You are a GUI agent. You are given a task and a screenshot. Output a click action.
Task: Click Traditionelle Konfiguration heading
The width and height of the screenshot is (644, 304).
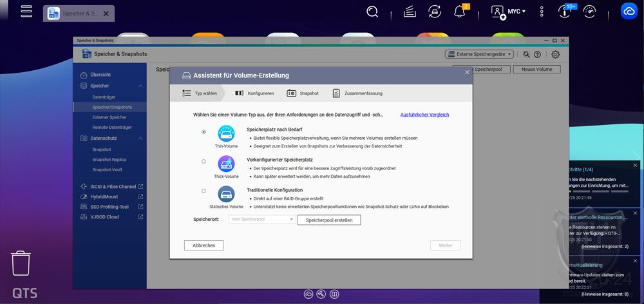(275, 190)
